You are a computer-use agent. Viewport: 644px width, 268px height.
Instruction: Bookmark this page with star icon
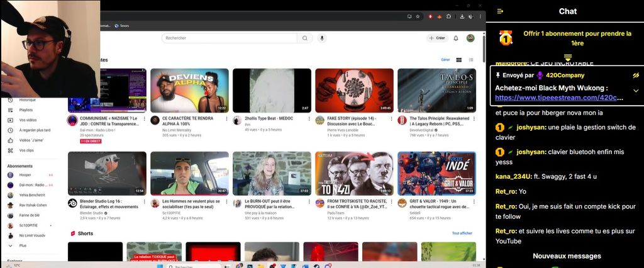[x=419, y=16]
